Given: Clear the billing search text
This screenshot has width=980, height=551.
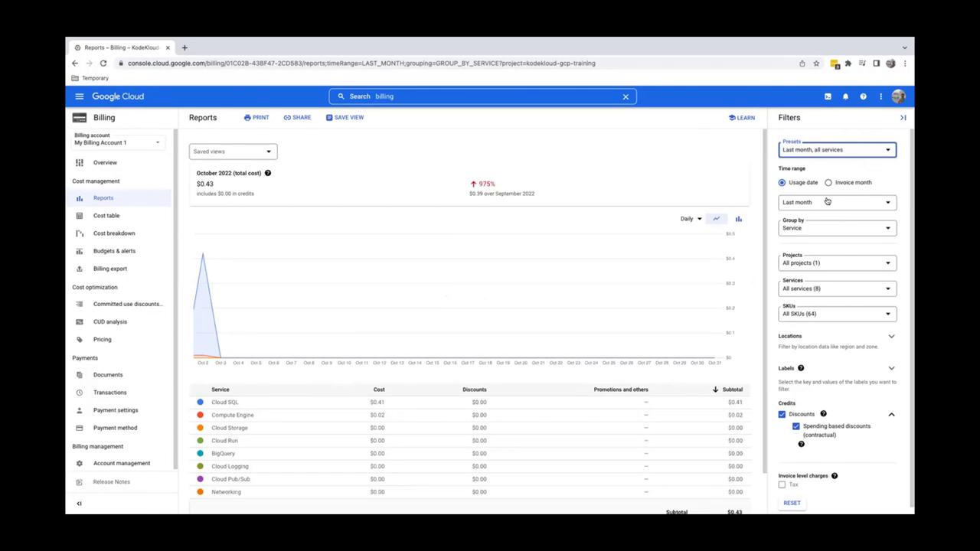Looking at the screenshot, I should [626, 96].
